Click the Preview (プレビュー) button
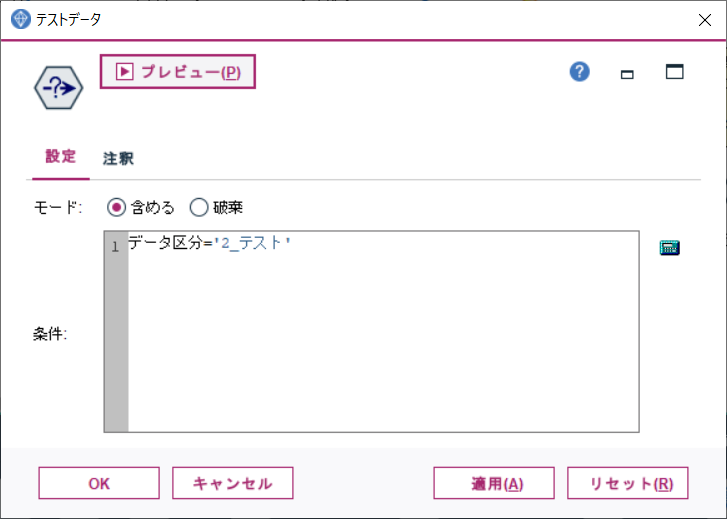The width and height of the screenshot is (727, 519). coord(178,72)
